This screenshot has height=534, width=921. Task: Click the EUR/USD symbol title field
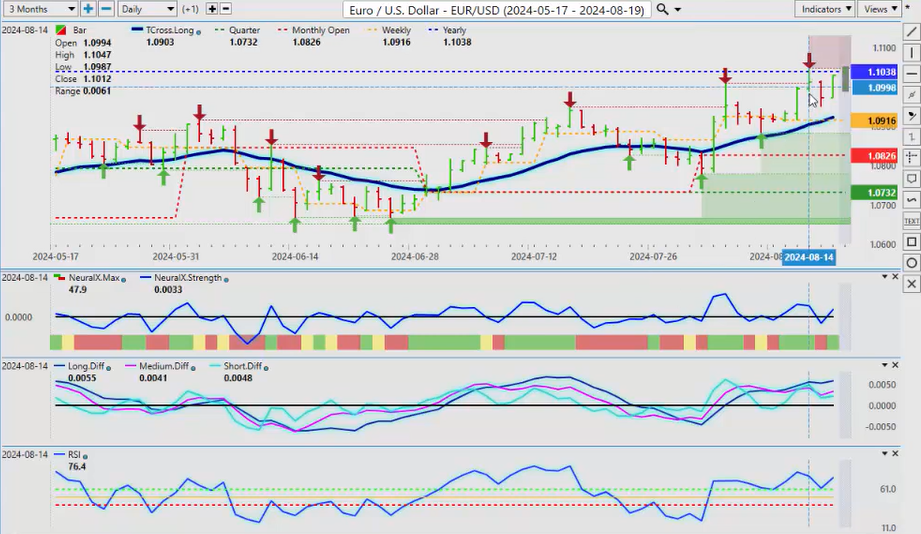[x=496, y=9]
